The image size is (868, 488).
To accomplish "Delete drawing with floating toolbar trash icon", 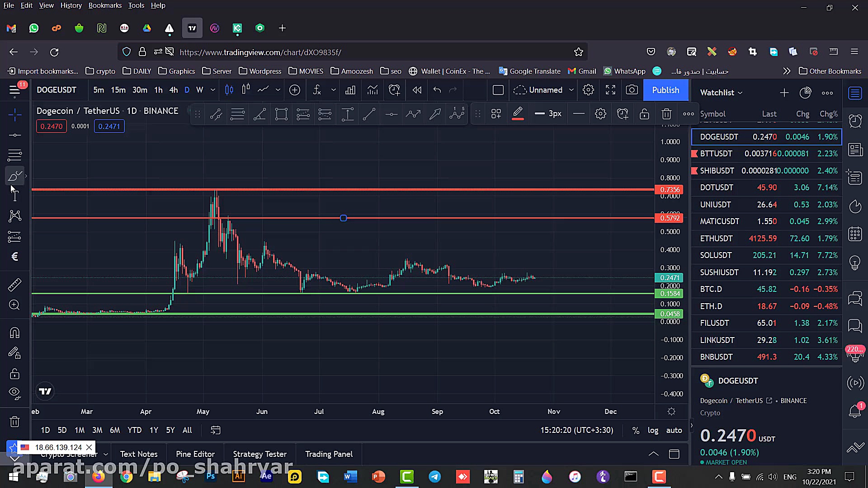I will point(666,114).
